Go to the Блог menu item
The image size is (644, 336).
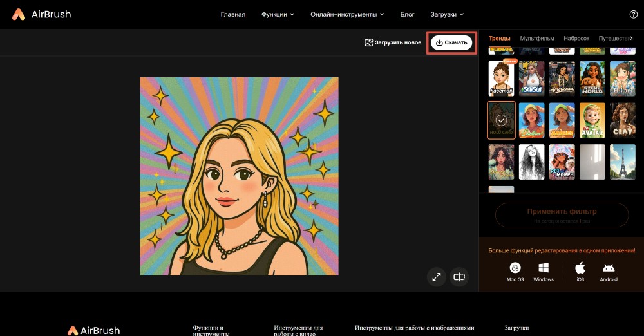click(407, 14)
